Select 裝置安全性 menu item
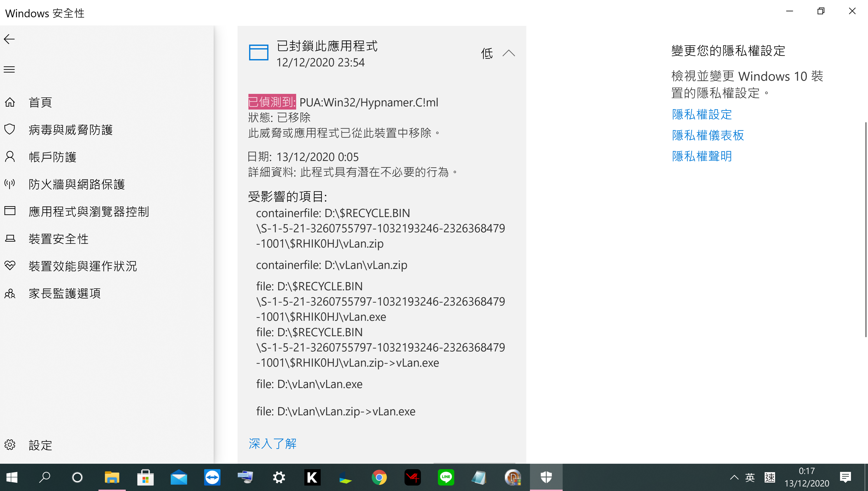The width and height of the screenshot is (868, 491). 58,239
